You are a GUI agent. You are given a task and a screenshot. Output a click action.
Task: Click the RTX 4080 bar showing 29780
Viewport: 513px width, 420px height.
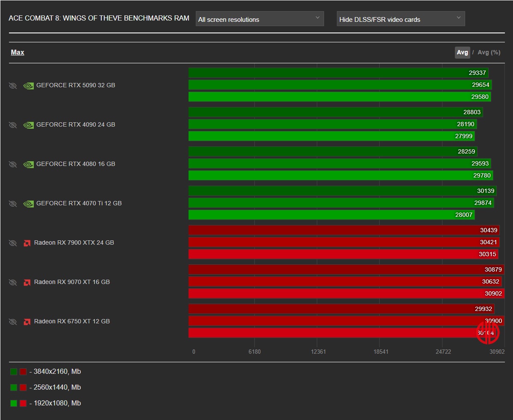coord(341,175)
